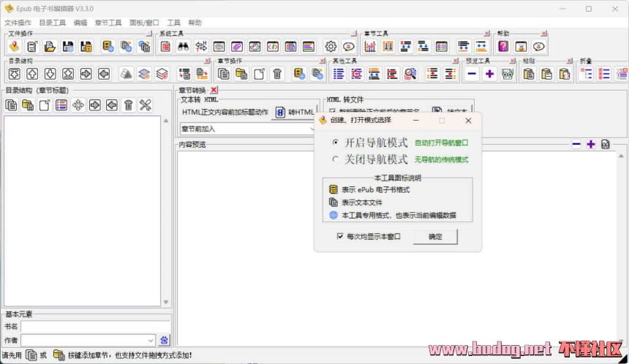Open the 章节工具 menu
This screenshot has height=364, width=629.
click(x=108, y=23)
